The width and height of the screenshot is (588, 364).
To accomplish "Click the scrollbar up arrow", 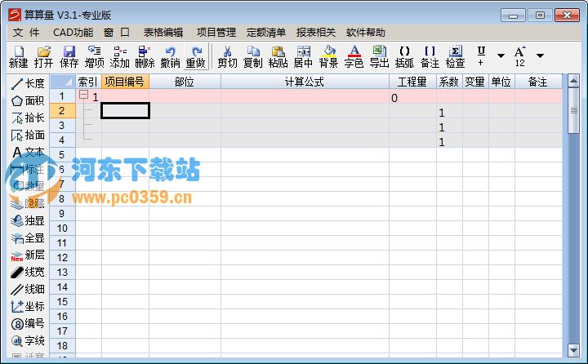I will [x=573, y=80].
